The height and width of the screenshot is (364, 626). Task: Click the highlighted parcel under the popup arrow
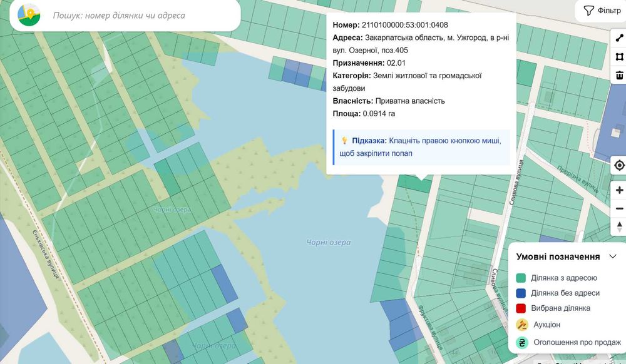pos(415,185)
